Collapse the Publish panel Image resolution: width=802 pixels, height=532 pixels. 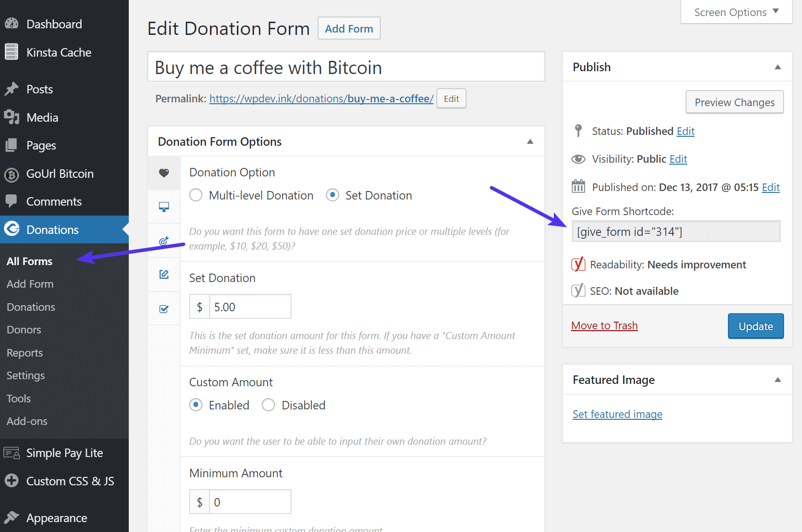click(x=777, y=67)
